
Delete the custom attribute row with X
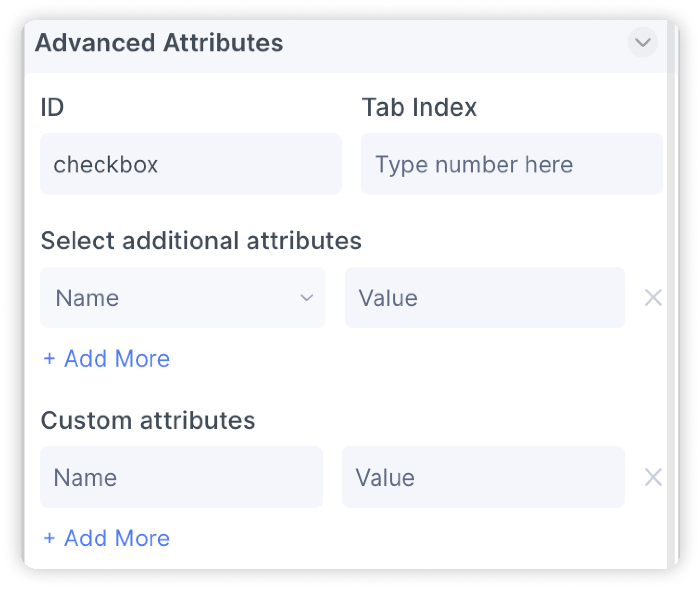tap(653, 477)
